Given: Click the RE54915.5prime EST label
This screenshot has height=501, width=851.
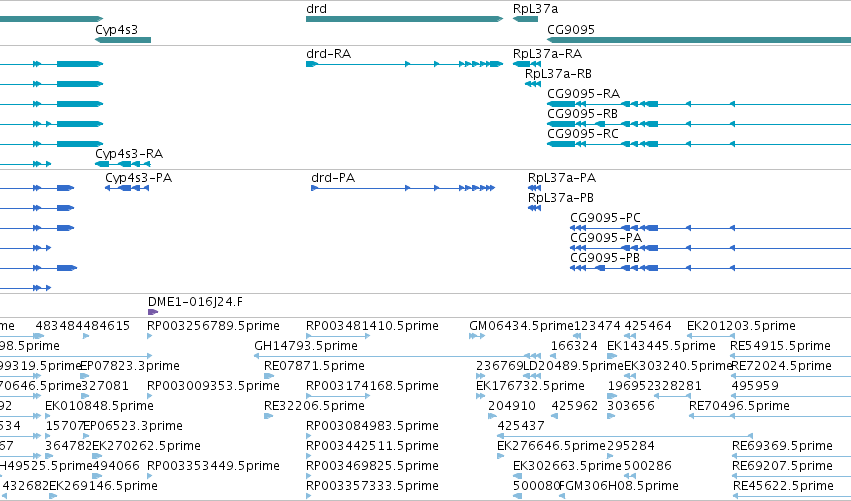Looking at the screenshot, I should tap(780, 346).
